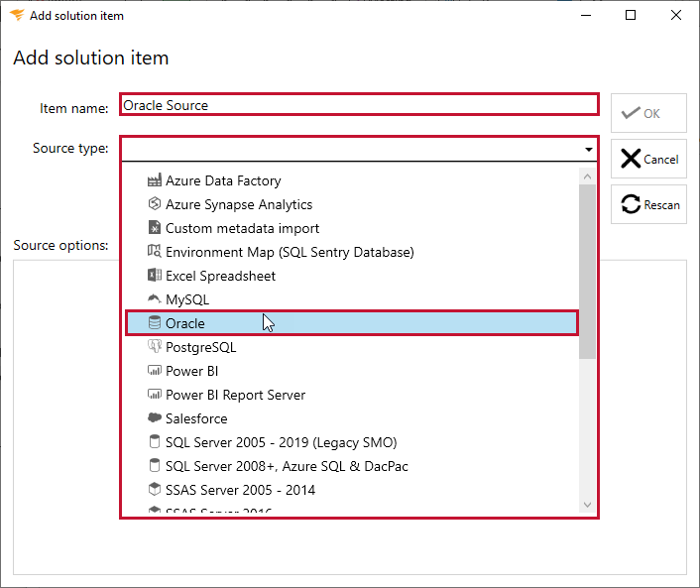Click the Item name input field
This screenshot has height=588, width=700.
pos(359,104)
